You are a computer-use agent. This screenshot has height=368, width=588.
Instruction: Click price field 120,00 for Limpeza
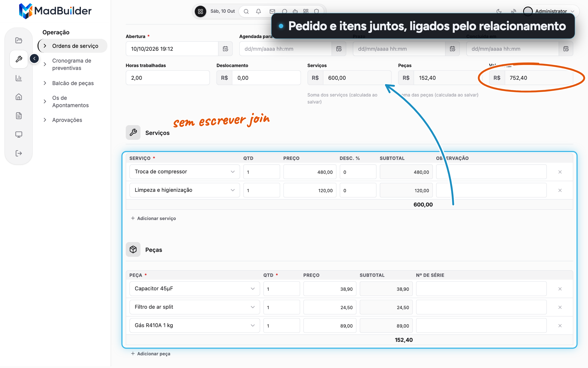click(x=310, y=190)
